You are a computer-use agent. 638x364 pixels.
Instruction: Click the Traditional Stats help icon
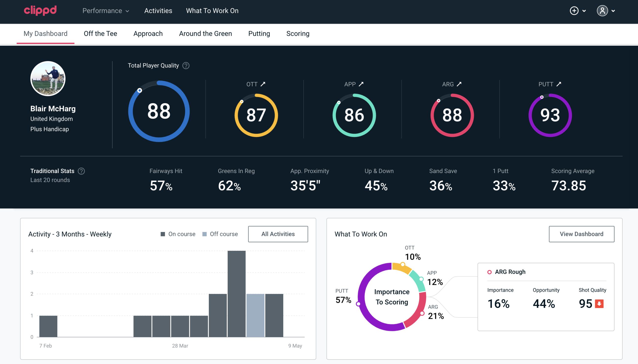(x=81, y=171)
